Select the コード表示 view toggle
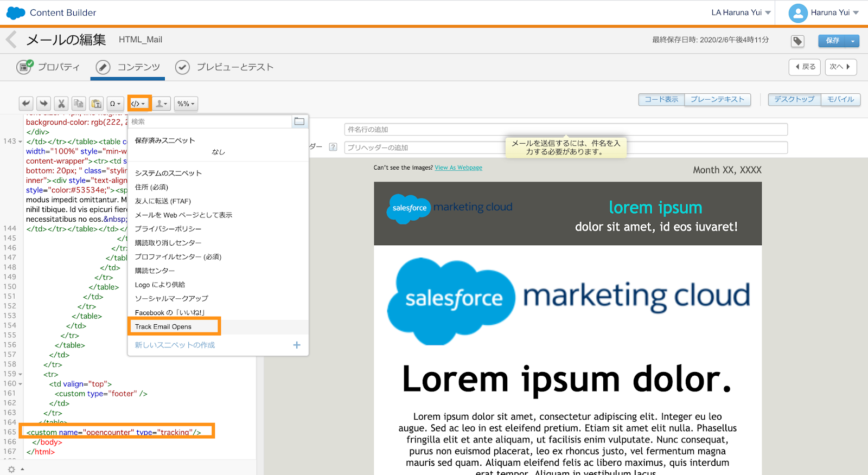Screen dimensions: 868x475 click(661, 99)
